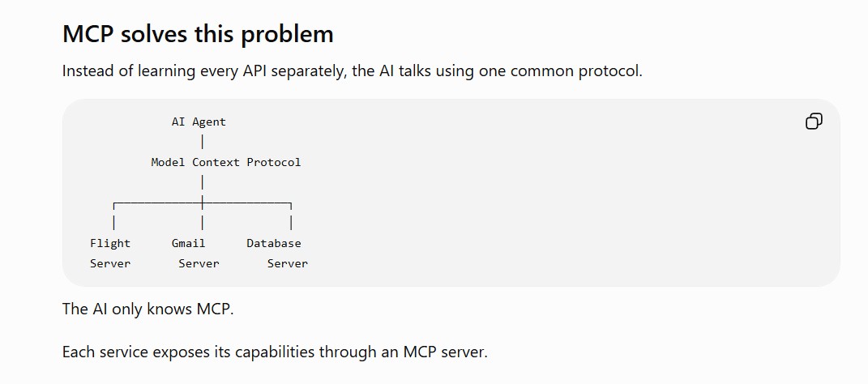
Task: Select the "Flight" label in the diagram
Action: click(x=110, y=244)
